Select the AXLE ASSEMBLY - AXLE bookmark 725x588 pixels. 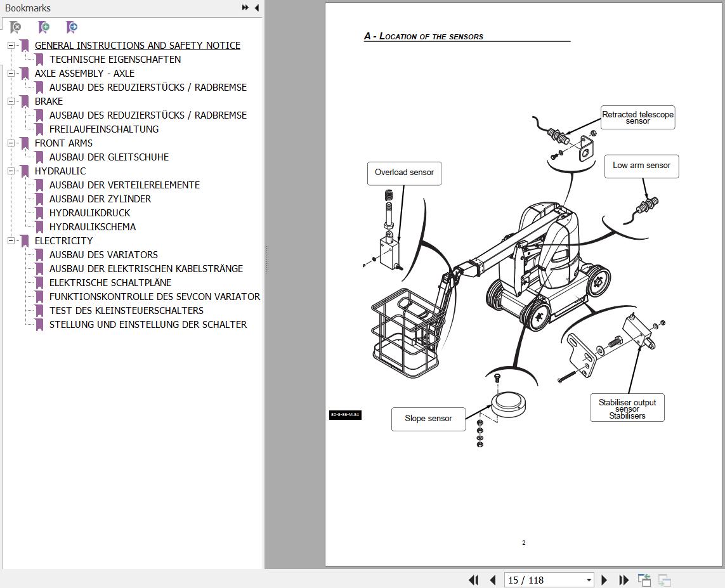[x=84, y=73]
